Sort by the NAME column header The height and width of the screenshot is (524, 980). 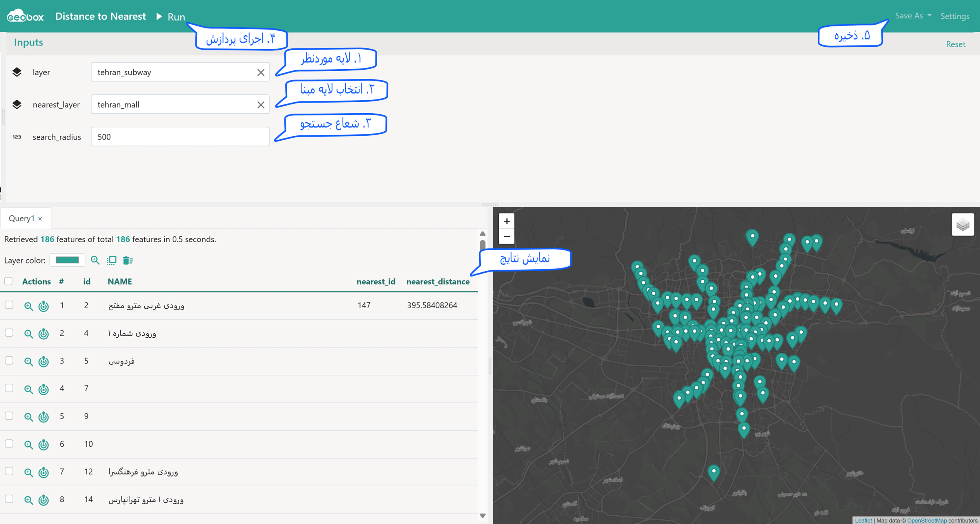[x=120, y=282]
